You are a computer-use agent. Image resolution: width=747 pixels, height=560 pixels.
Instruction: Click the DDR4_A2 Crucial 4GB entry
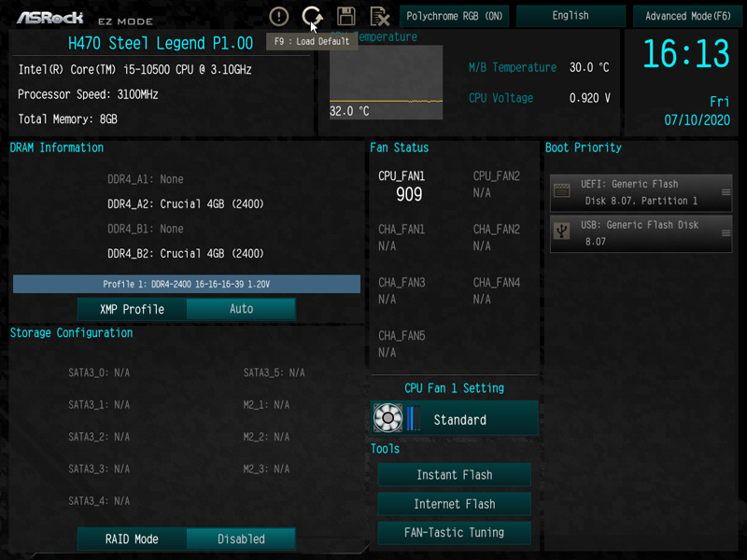185,203
